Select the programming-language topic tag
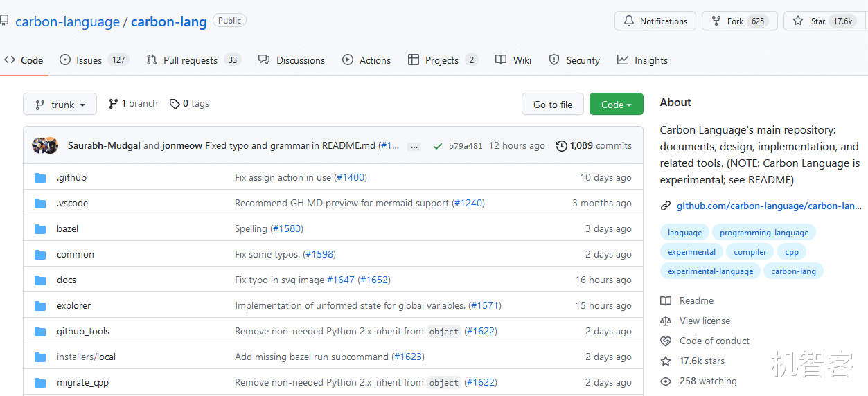 click(x=764, y=233)
